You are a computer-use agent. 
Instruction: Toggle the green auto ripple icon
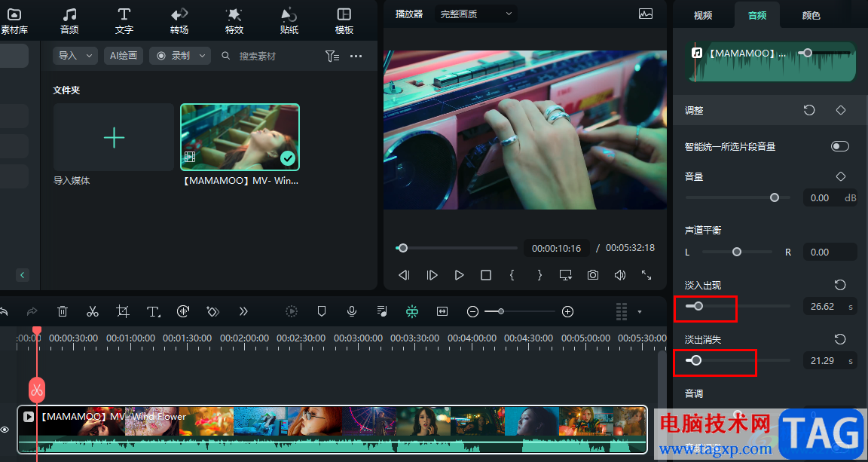pos(412,311)
